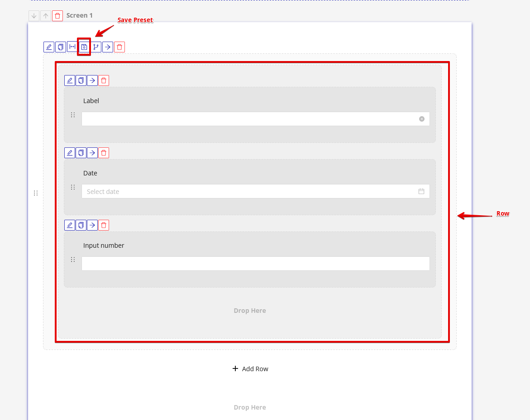The image size is (530, 420).
Task: Duplicate the Input number field
Action: tap(81, 225)
